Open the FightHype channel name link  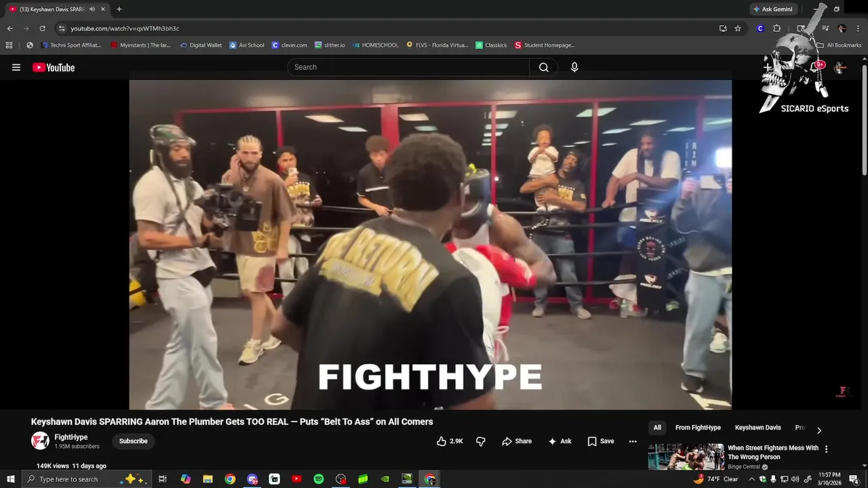(x=71, y=437)
